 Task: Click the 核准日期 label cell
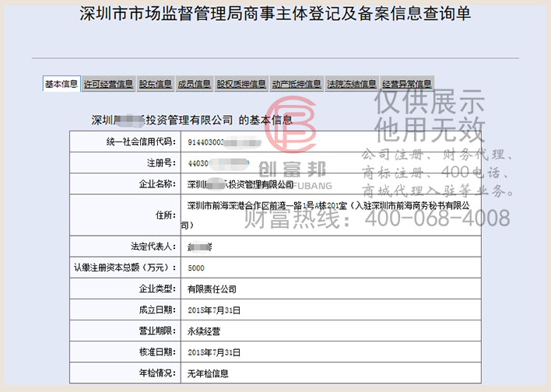click(125, 352)
